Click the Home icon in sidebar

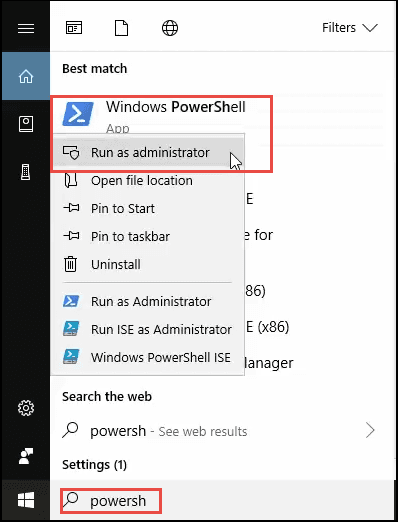pyautogui.click(x=26, y=76)
